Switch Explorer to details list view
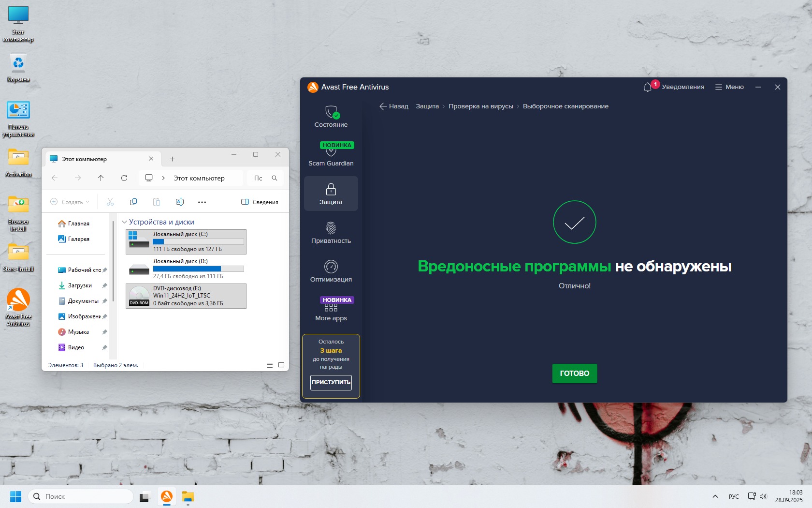The width and height of the screenshot is (812, 508). tap(270, 365)
